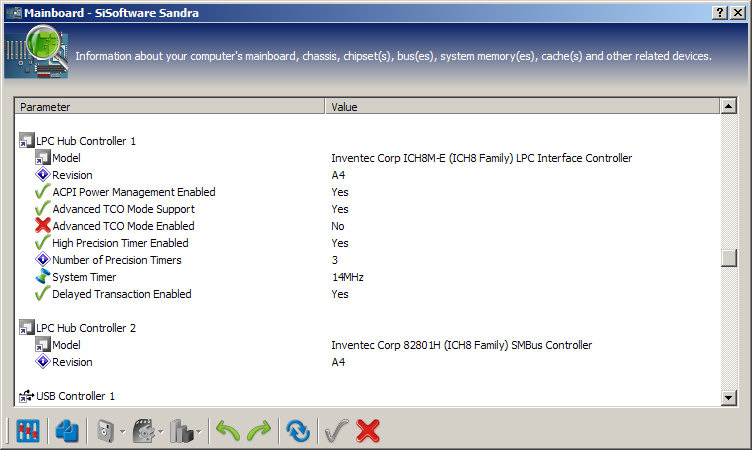
Task: Click 'Yes' value for Delayed Transaction Enabled
Action: (x=340, y=294)
